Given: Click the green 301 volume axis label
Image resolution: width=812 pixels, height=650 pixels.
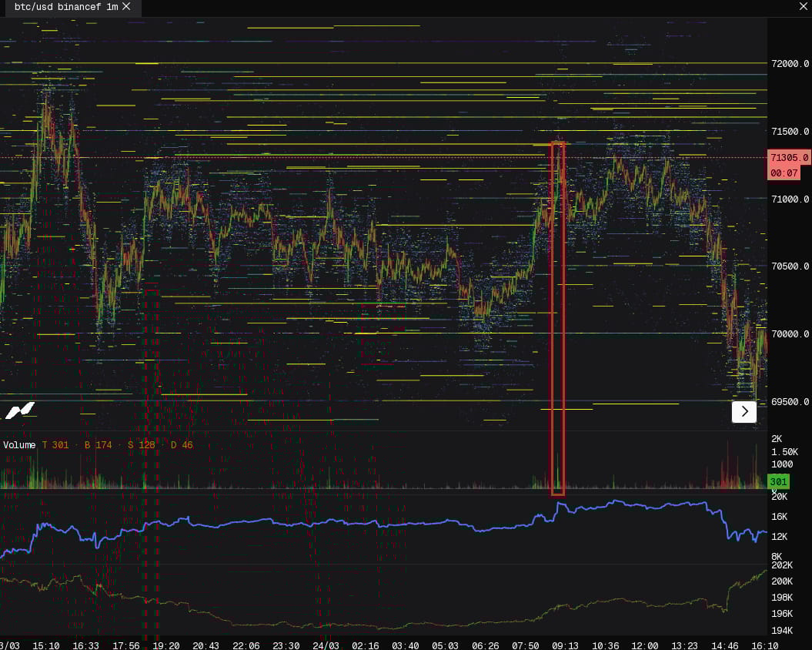Looking at the screenshot, I should coord(778,481).
